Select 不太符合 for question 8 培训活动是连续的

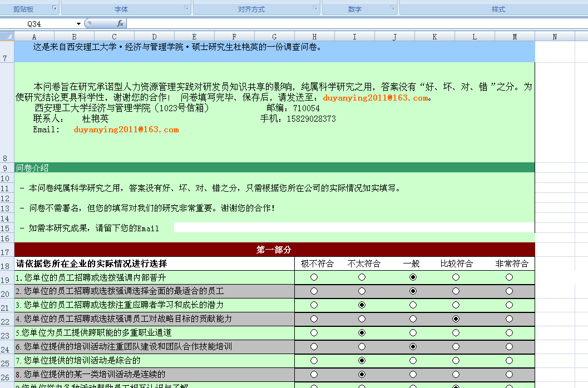(362, 375)
